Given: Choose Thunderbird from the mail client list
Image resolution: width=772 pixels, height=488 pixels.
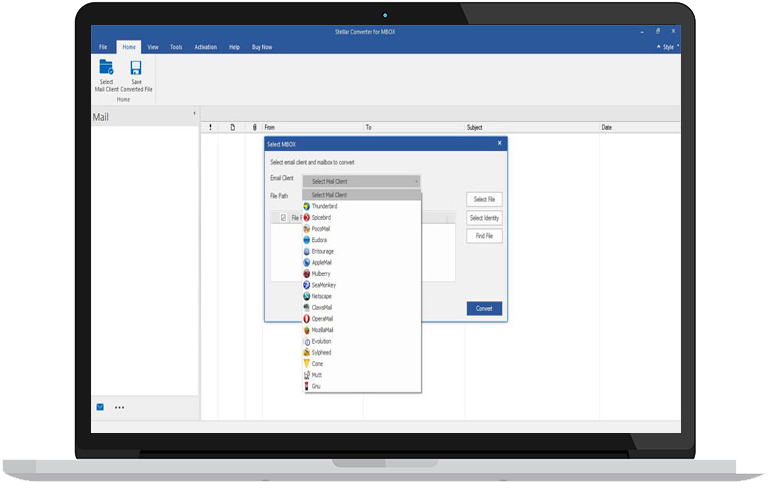Looking at the screenshot, I should point(362,206).
